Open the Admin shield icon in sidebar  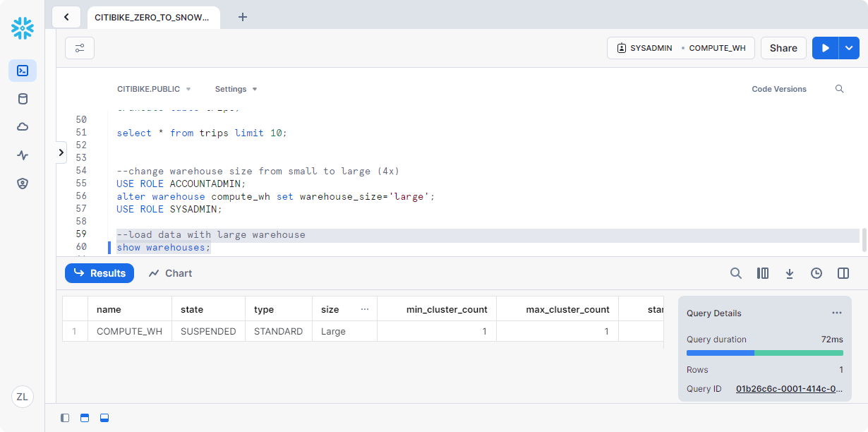(23, 184)
